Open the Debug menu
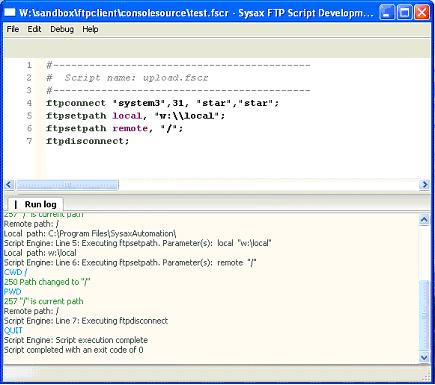Screen dimensions: 435x385 click(62, 29)
